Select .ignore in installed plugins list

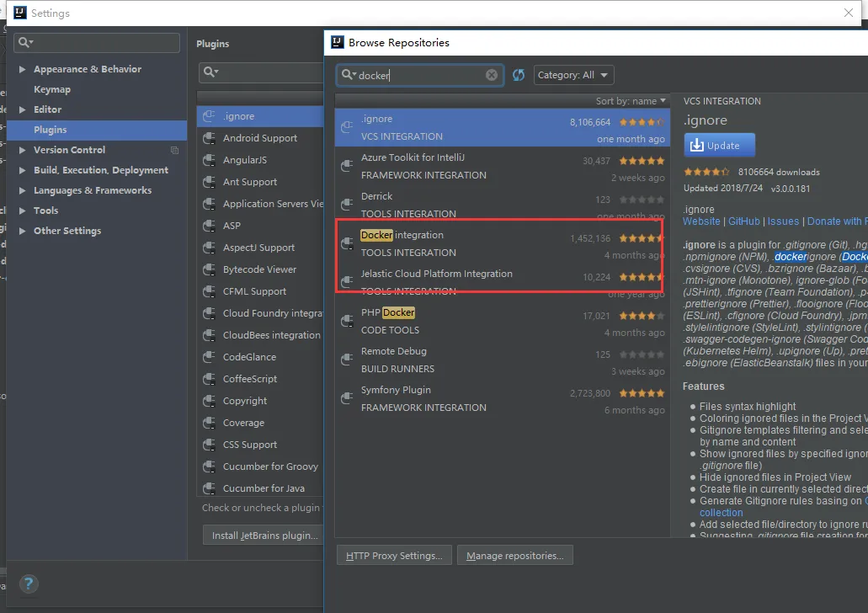pyautogui.click(x=260, y=116)
